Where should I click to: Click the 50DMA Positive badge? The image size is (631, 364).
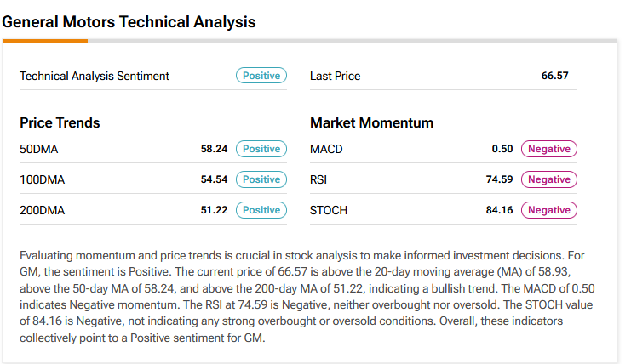pyautogui.click(x=261, y=149)
